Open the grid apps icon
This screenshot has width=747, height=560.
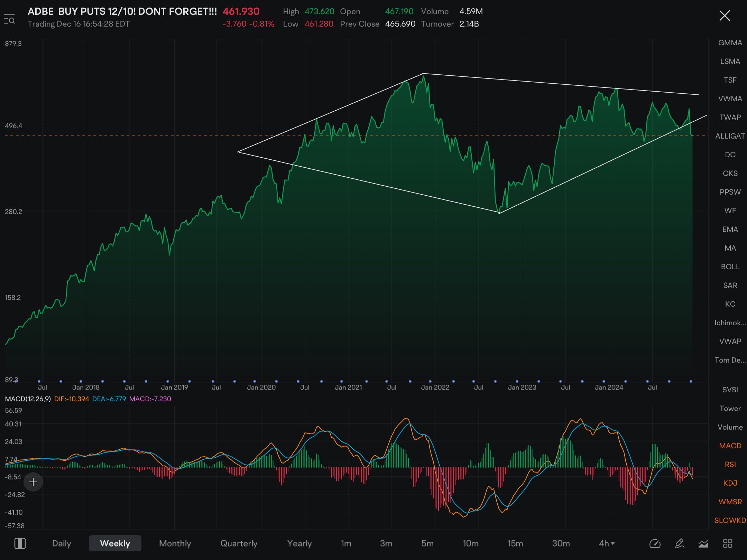click(x=728, y=543)
